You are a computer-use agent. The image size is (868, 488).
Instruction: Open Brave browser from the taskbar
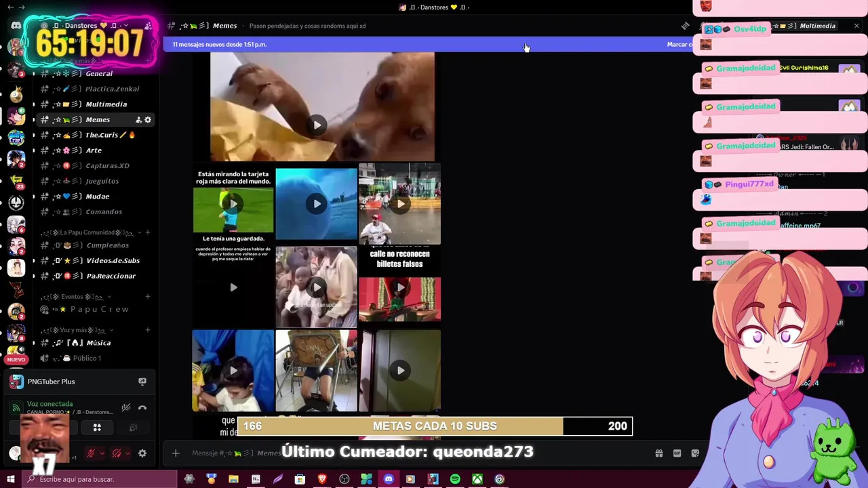pos(322,479)
